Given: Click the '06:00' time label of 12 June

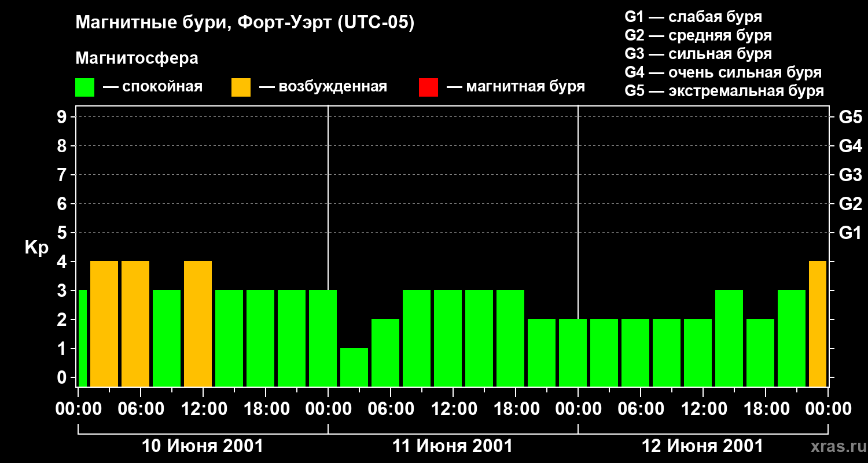Looking at the screenshot, I should coord(641,409).
